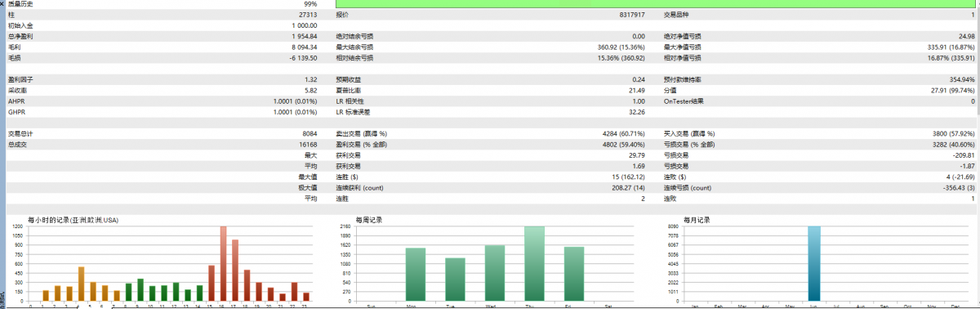Click the 每月记录 chart title

pyautogui.click(x=696, y=220)
